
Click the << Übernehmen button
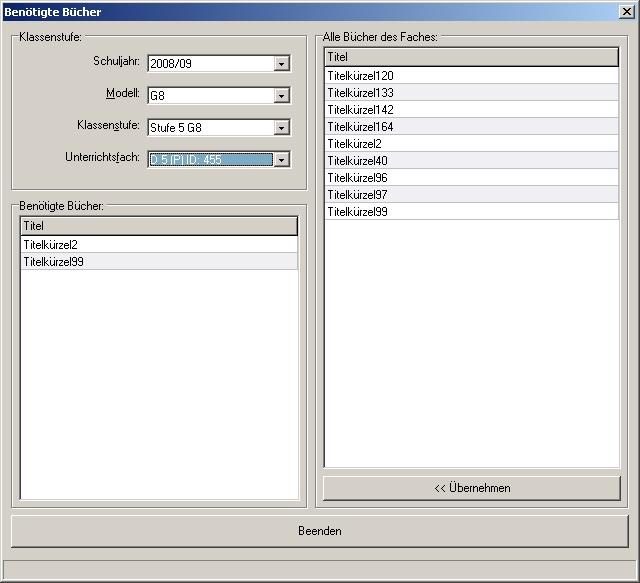[471, 488]
